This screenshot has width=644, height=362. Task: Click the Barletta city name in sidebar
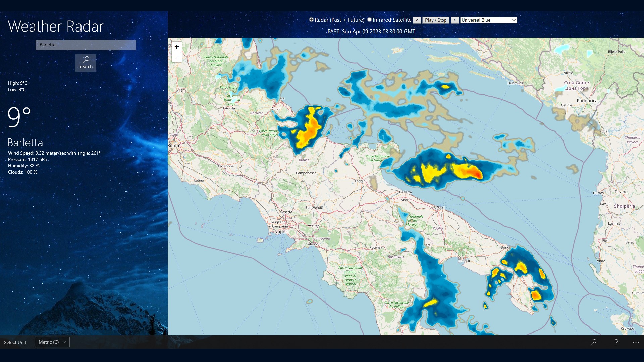[25, 142]
